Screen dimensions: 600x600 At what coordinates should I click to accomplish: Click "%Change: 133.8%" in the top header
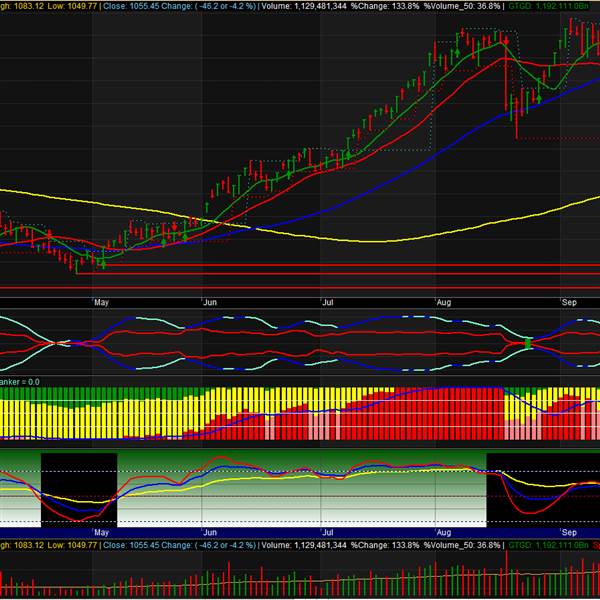coord(385,6)
